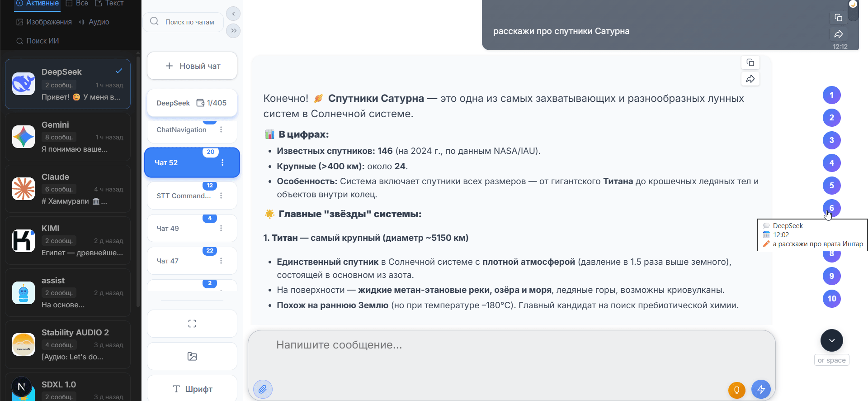The image size is (868, 401).
Task: Jump to message 6 in navigator
Action: pos(832,208)
